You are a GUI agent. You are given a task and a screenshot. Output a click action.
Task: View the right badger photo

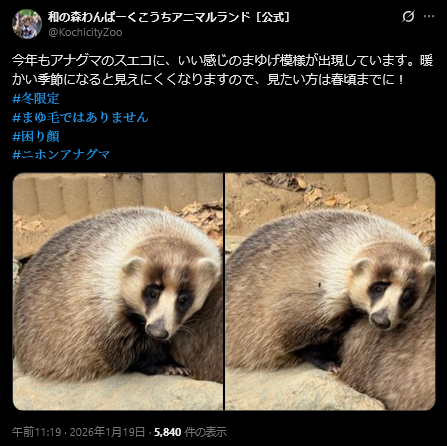point(330,292)
